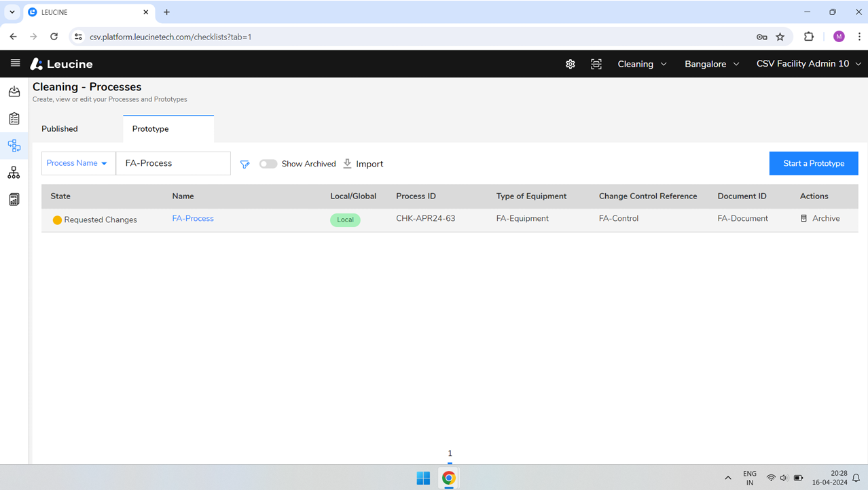This screenshot has height=490, width=868.
Task: Click the Archive icon in FA-Process row
Action: click(804, 219)
